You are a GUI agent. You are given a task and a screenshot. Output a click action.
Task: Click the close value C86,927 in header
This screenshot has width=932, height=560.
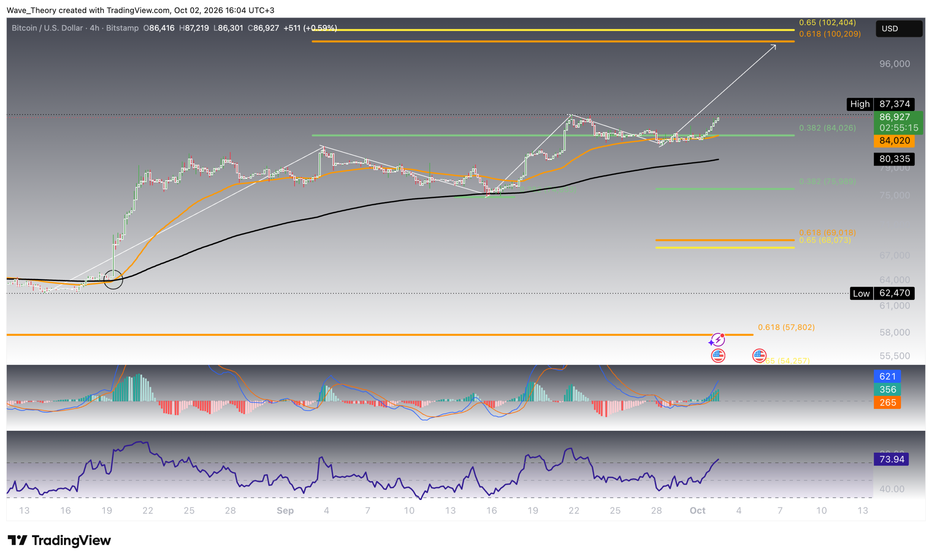[x=263, y=28]
